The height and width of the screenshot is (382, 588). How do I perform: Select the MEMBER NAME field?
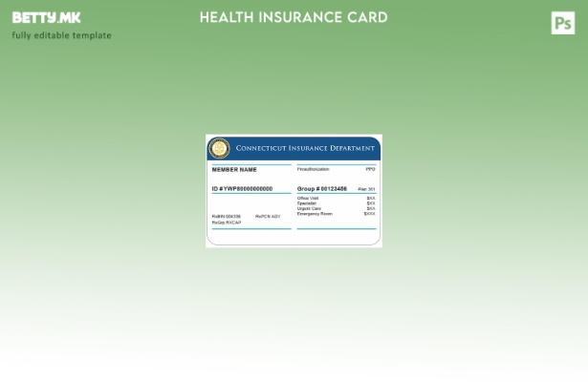click(234, 169)
